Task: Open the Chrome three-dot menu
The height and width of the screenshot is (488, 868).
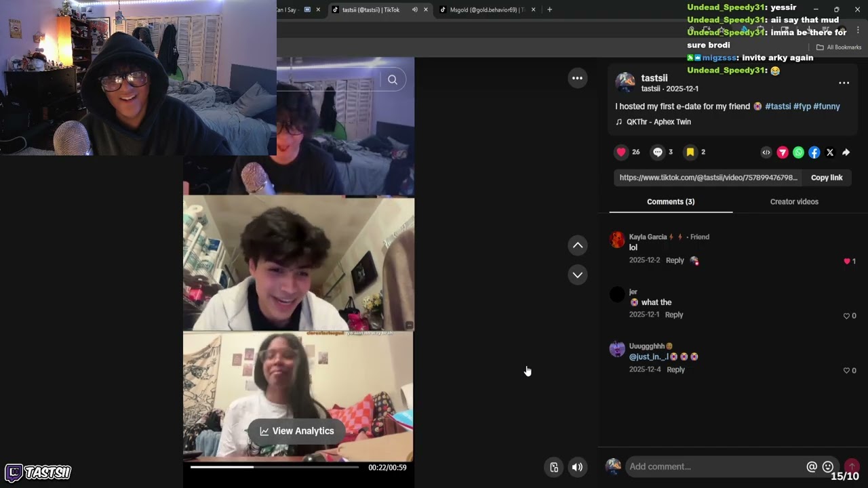Action: [x=858, y=30]
